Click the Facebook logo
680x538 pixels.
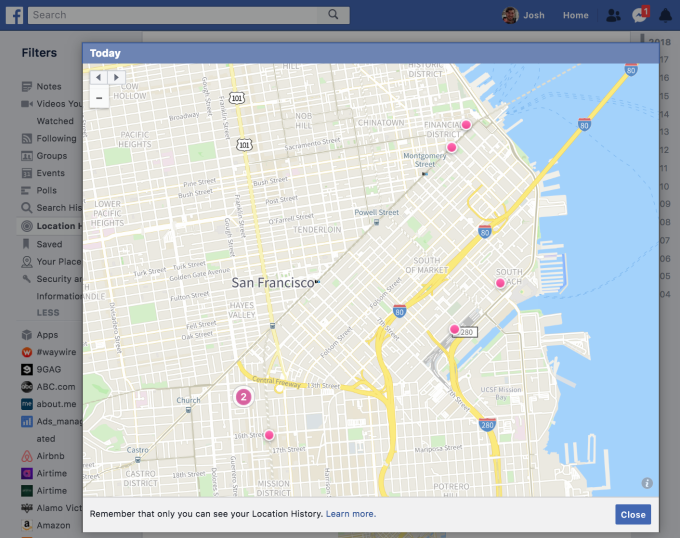click(13, 15)
